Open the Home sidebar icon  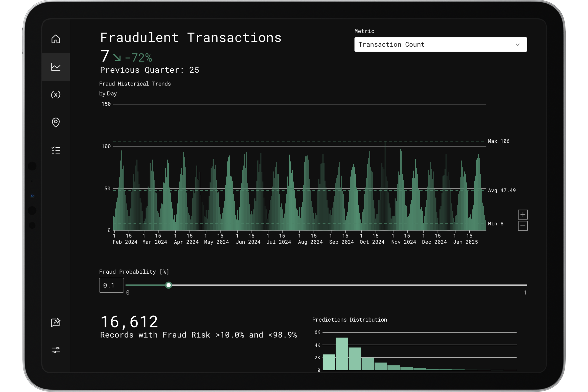pos(56,39)
